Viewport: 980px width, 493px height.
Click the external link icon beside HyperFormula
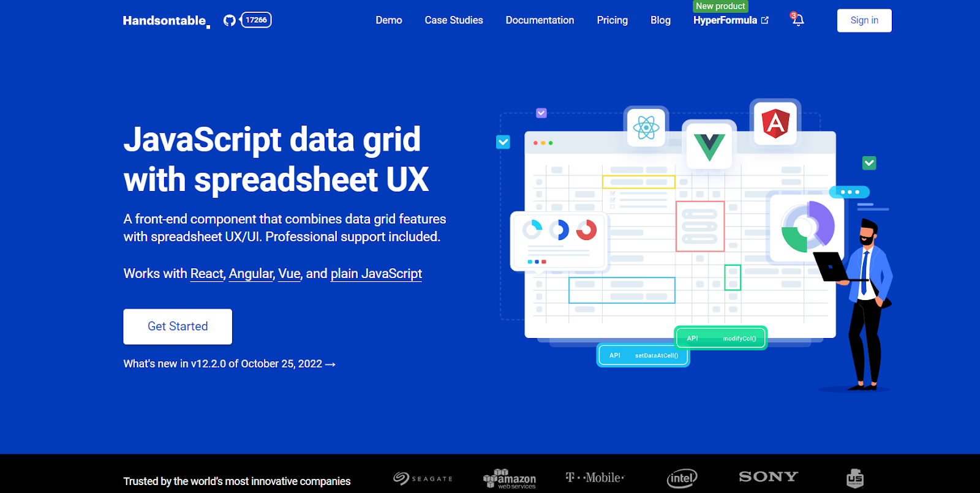(x=765, y=20)
